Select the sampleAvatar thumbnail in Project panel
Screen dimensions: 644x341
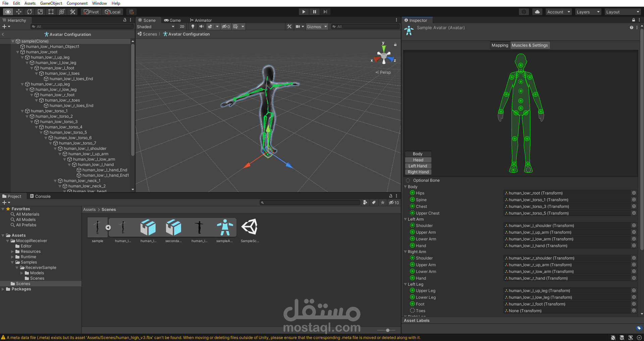pyautogui.click(x=225, y=227)
